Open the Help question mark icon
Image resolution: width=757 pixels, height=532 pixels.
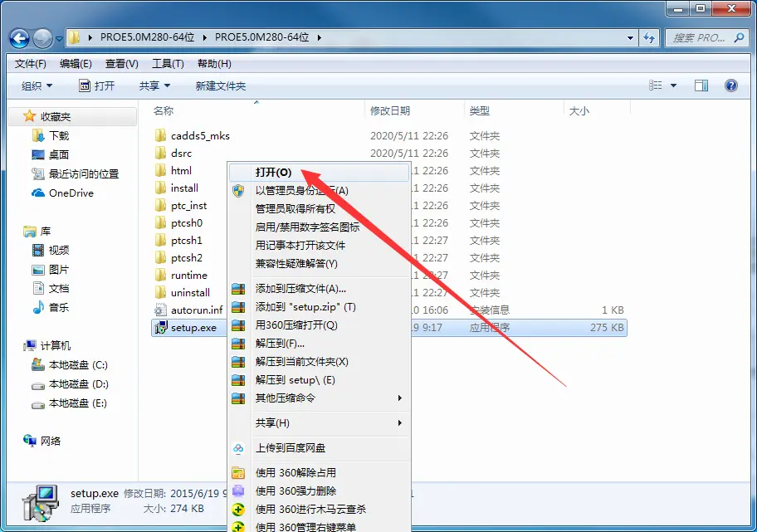pyautogui.click(x=731, y=85)
